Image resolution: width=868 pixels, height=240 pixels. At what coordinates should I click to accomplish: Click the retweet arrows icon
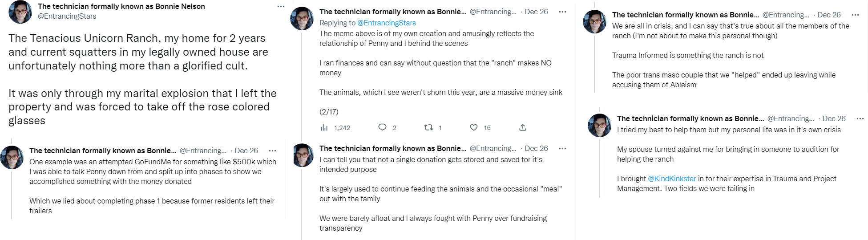(x=428, y=127)
